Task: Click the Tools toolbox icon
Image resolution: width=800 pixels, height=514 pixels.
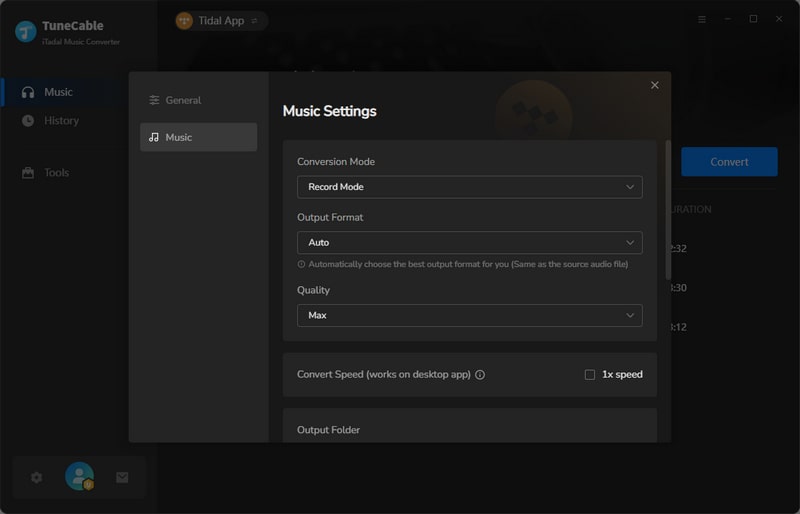Action: click(x=28, y=173)
